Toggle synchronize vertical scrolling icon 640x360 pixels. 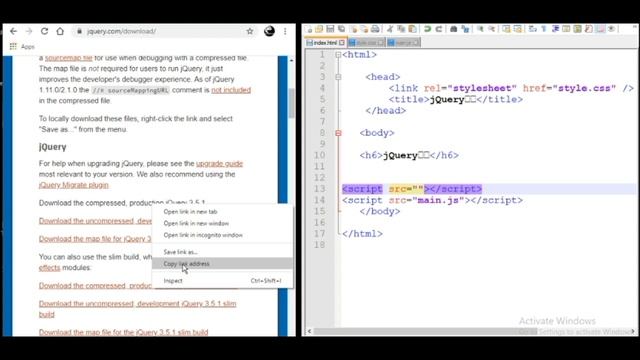tap(506, 29)
